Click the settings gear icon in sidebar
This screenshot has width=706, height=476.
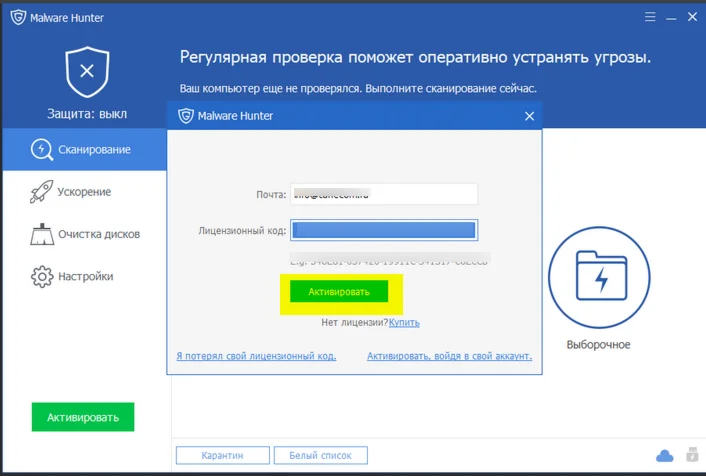[42, 277]
